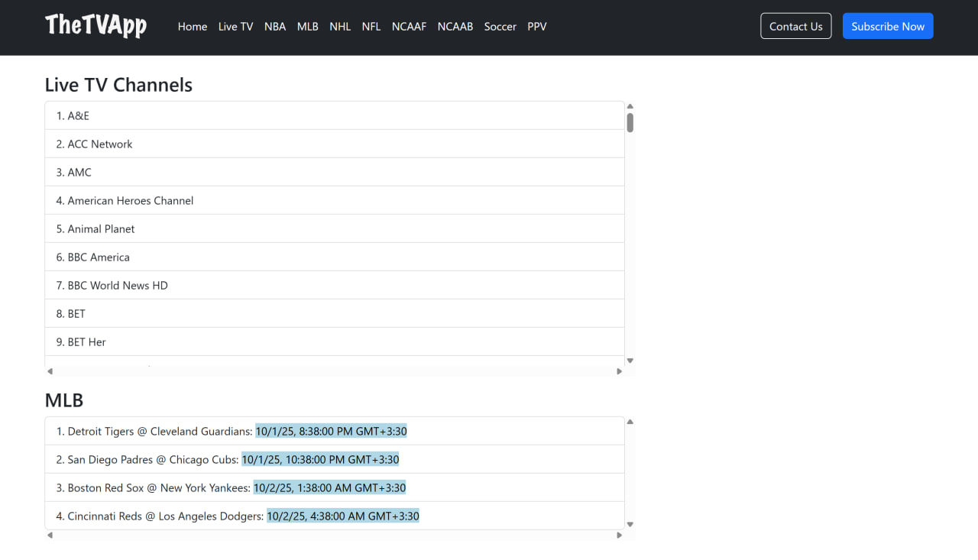Click the Subscribe Now button
This screenshot has width=978, height=560.
[x=887, y=26]
